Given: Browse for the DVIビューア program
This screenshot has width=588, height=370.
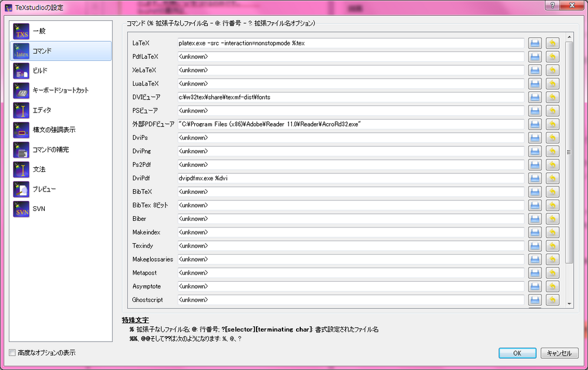Looking at the screenshot, I should coord(535,97).
